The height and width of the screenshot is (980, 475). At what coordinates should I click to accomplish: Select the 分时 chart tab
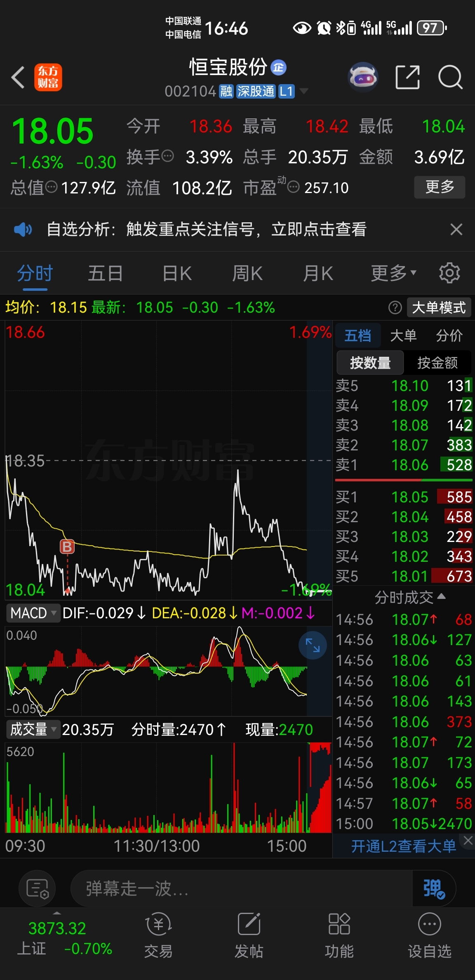(x=35, y=273)
